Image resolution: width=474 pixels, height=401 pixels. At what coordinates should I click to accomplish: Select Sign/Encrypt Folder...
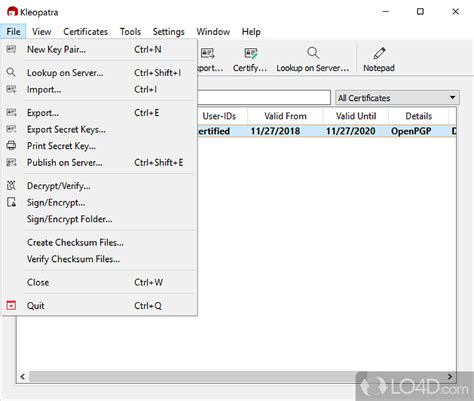(x=99, y=219)
